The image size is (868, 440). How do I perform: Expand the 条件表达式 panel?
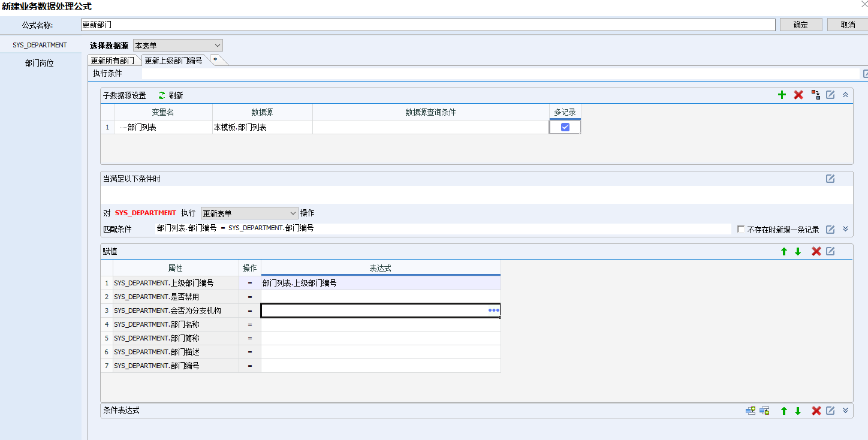pyautogui.click(x=845, y=411)
